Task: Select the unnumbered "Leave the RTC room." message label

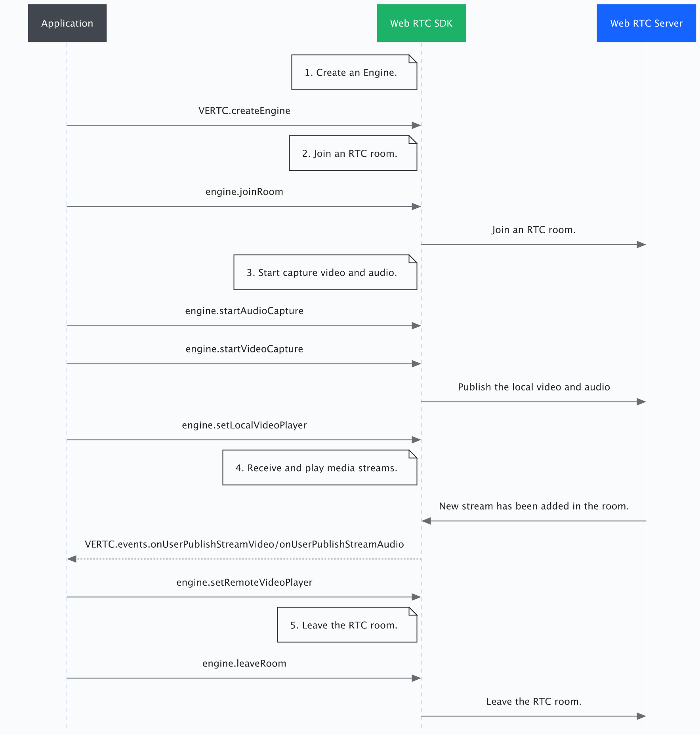Action: (534, 701)
